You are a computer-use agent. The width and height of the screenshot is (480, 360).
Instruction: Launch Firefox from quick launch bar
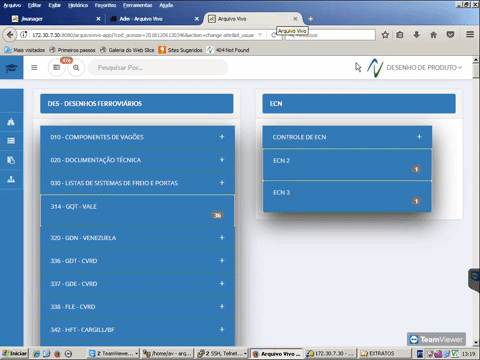(57, 354)
